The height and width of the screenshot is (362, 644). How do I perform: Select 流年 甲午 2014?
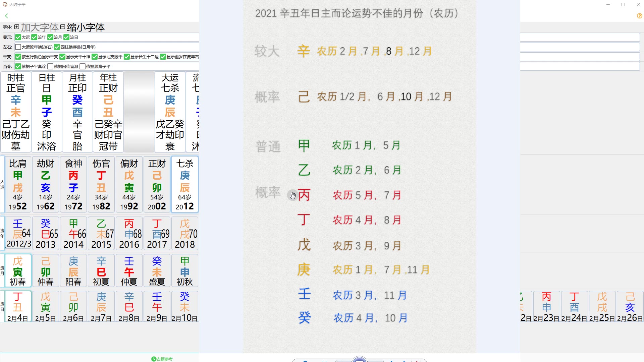click(73, 233)
